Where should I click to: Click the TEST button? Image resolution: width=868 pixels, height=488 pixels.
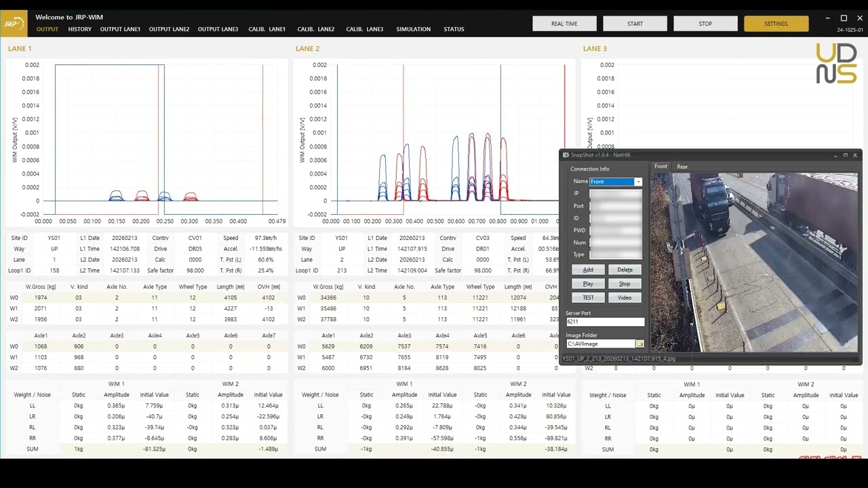coord(588,298)
